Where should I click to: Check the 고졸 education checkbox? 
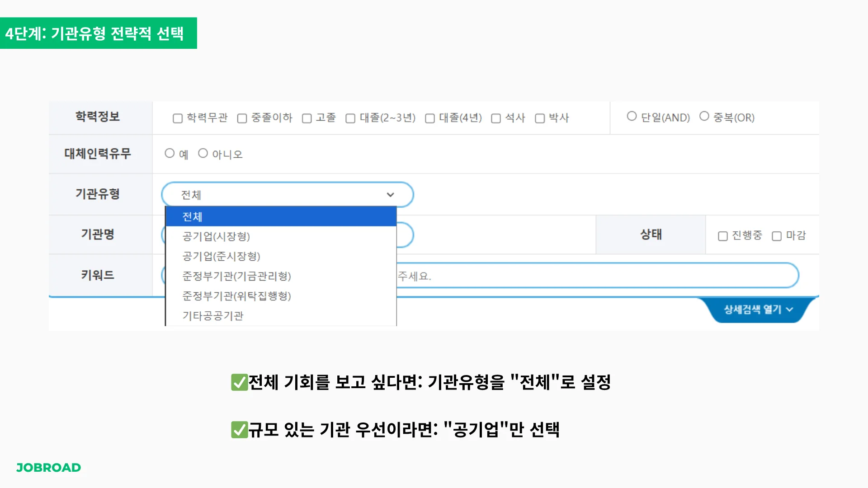[x=307, y=118]
